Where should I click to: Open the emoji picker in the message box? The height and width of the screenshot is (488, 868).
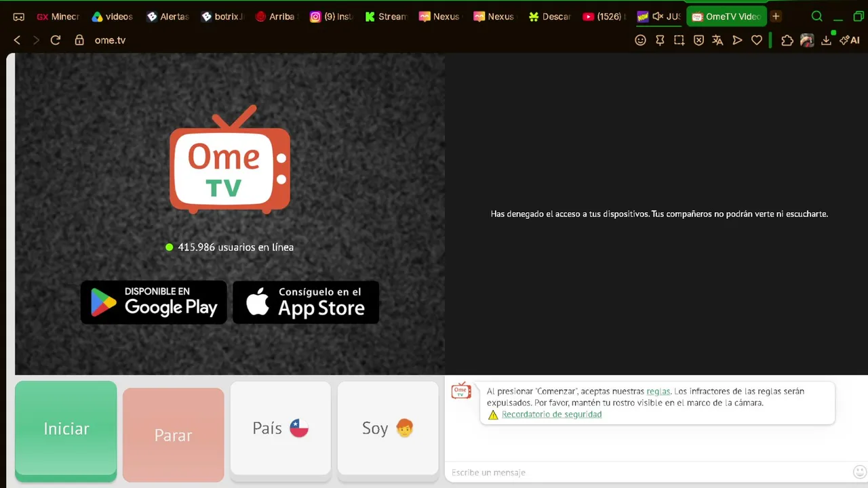coord(859,472)
